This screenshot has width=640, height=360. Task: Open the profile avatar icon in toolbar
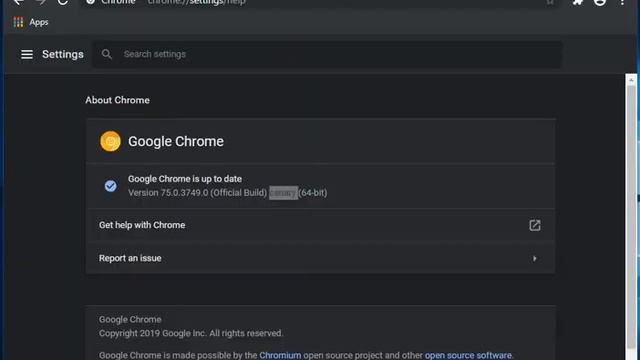pos(600,2)
